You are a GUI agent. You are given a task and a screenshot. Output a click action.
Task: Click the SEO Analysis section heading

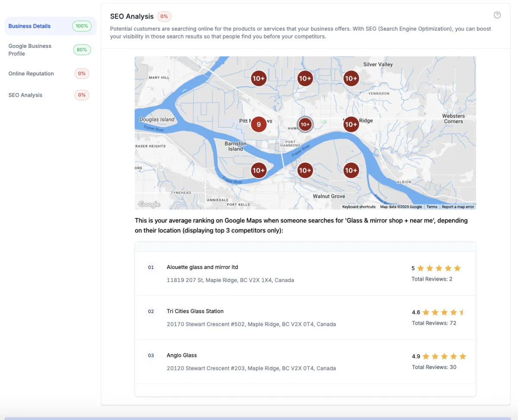tap(132, 16)
